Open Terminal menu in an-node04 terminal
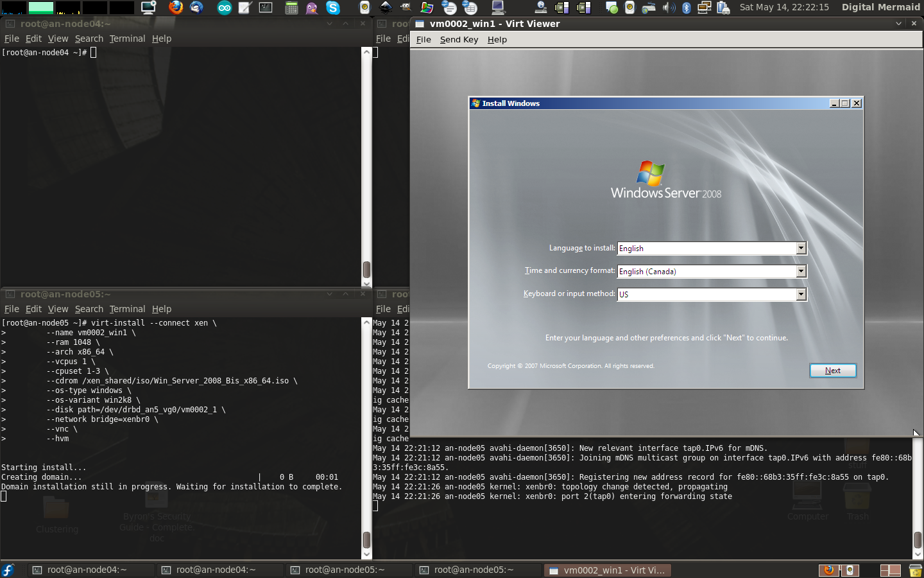Image resolution: width=924 pixels, height=578 pixels. click(127, 39)
